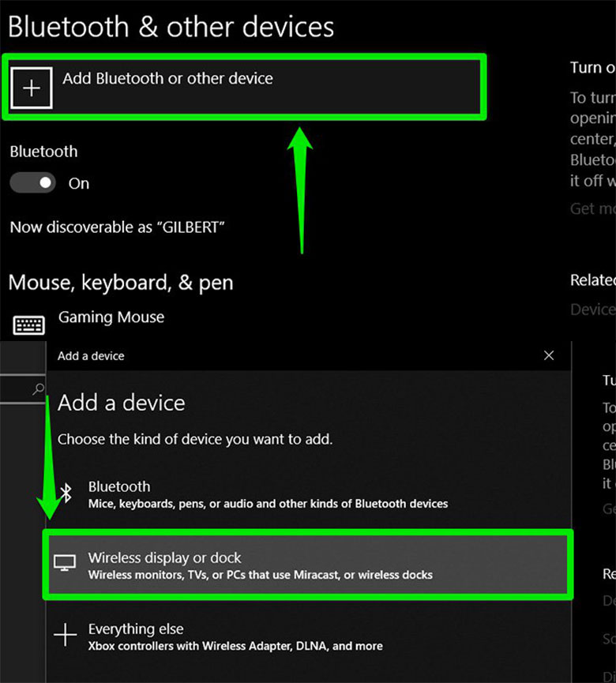This screenshot has height=683, width=616.
Task: Open the 'Device' link under Related settings
Action: (592, 310)
